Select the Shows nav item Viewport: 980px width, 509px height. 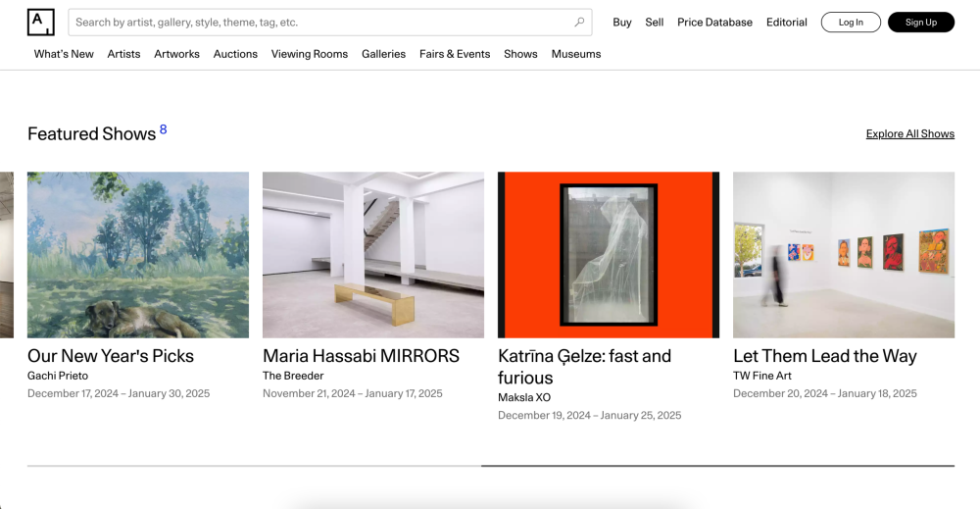point(520,54)
